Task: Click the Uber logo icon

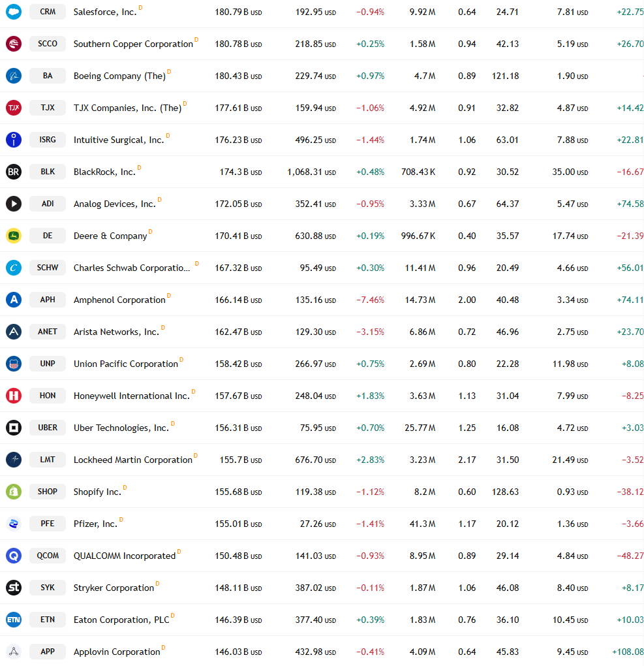Action: (x=14, y=428)
